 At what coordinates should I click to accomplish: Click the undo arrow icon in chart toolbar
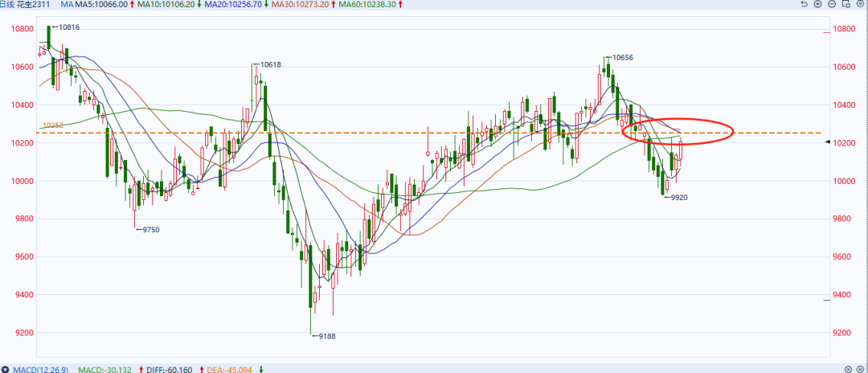coord(805,4)
